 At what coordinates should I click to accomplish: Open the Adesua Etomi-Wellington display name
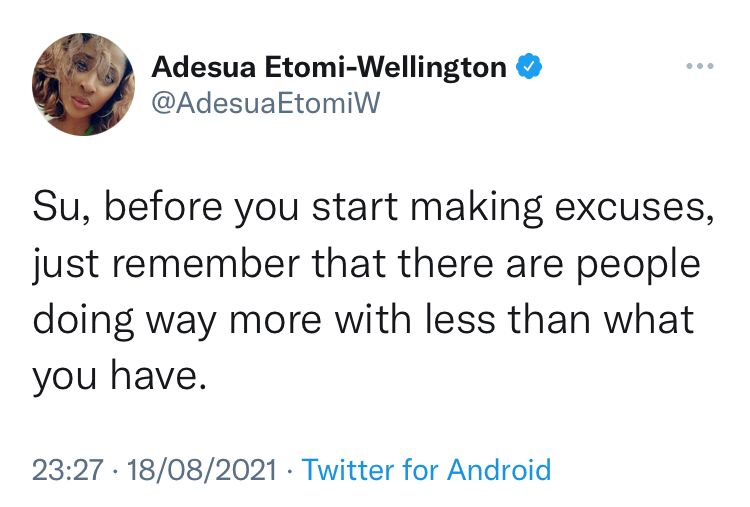click(x=329, y=66)
